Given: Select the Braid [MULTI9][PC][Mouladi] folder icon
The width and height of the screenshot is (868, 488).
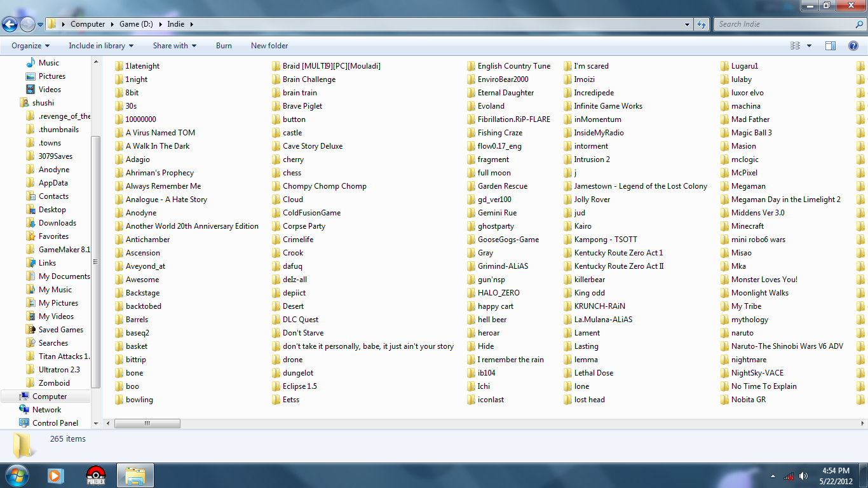Looking at the screenshot, I should 276,66.
